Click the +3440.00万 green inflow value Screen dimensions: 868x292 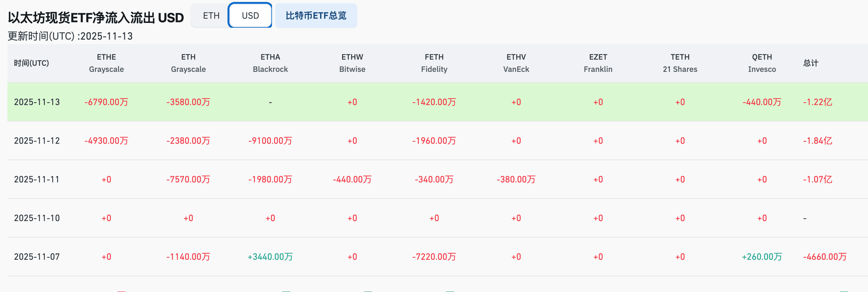[270, 257]
